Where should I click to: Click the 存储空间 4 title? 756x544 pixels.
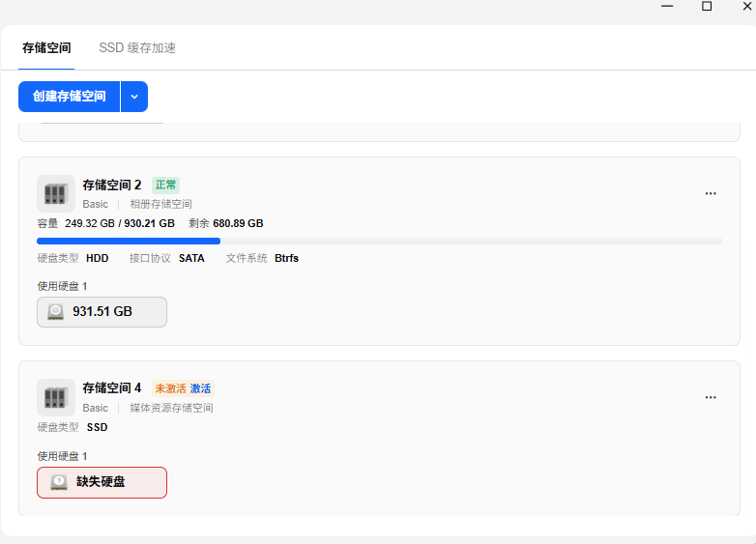click(x=112, y=388)
